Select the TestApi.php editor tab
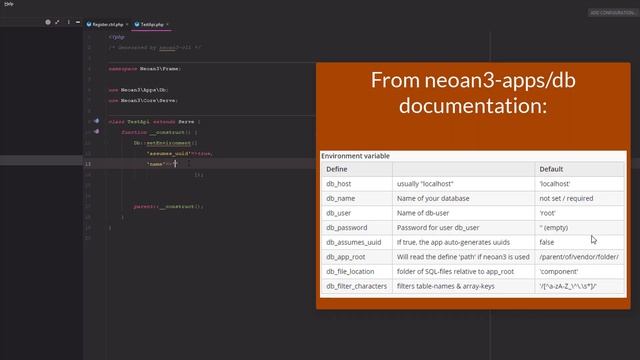640x360 pixels. (151, 24)
